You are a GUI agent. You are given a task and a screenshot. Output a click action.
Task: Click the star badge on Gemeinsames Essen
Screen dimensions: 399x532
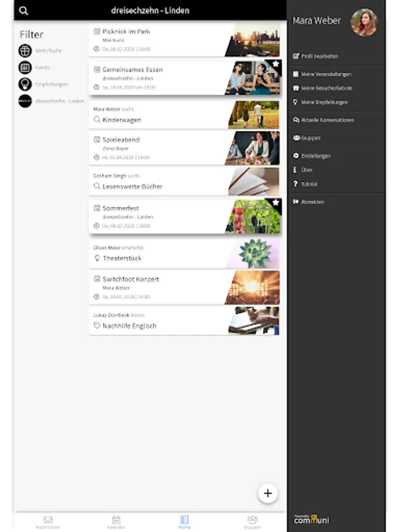click(276, 63)
